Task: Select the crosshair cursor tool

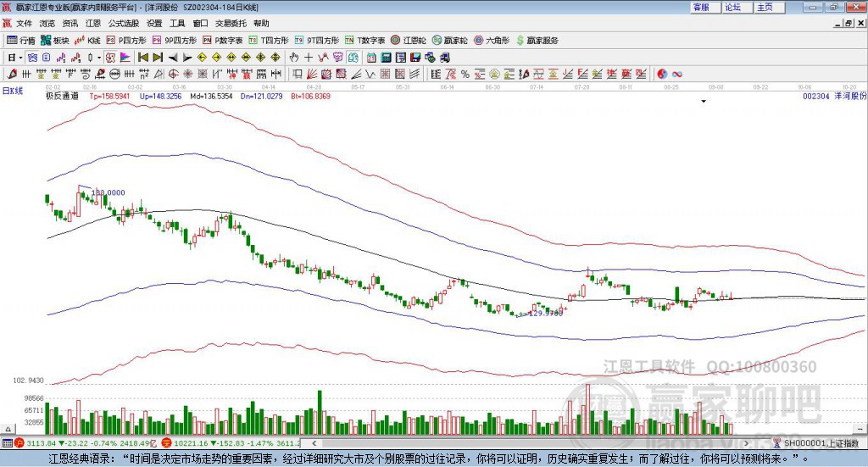Action: (x=309, y=58)
